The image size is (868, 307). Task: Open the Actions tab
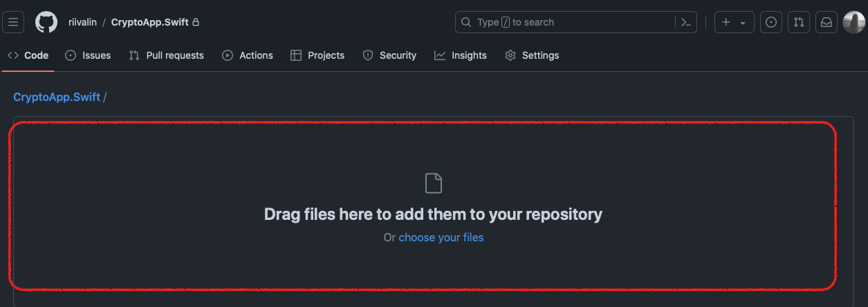click(x=248, y=55)
